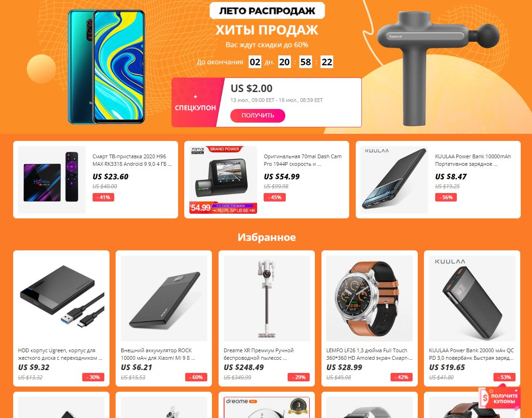This screenshot has height=418, width=532.
Task: Click the Yunmai massage gun banner image
Action: point(438,68)
